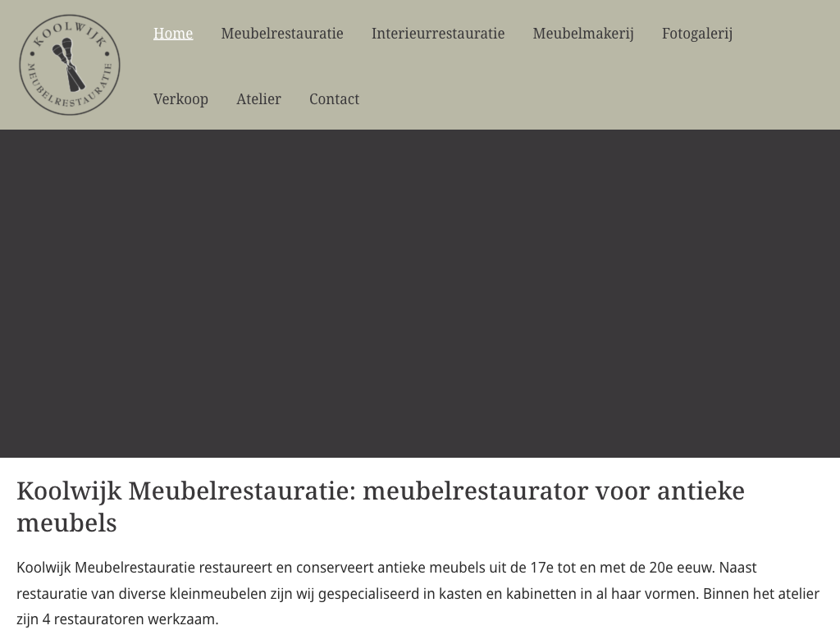The height and width of the screenshot is (630, 840).
Task: Go to the Meubelrestauratie page
Action: (282, 33)
